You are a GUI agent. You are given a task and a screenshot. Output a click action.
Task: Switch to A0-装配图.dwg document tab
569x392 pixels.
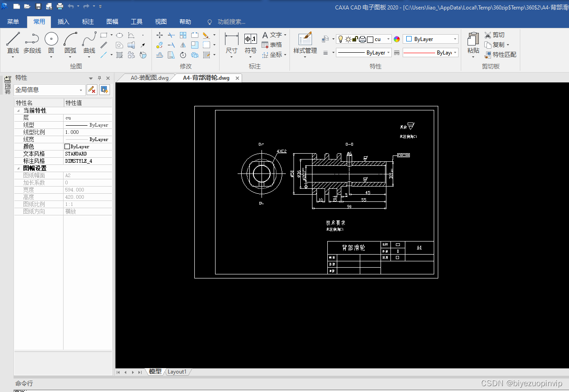coord(149,78)
